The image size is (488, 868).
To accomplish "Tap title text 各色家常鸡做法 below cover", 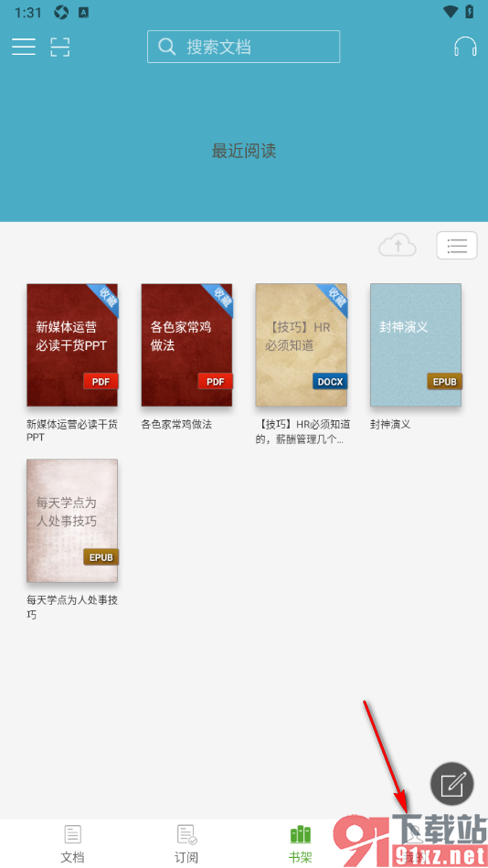I will tap(176, 425).
